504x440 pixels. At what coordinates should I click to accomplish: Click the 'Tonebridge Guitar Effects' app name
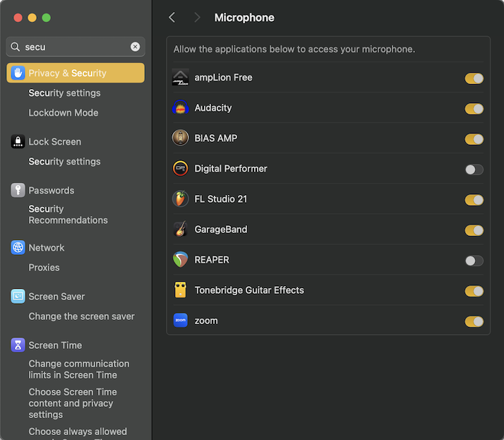[x=249, y=290]
